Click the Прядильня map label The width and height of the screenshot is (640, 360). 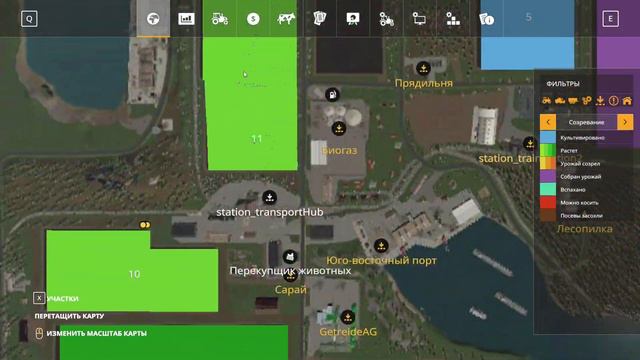(x=424, y=83)
